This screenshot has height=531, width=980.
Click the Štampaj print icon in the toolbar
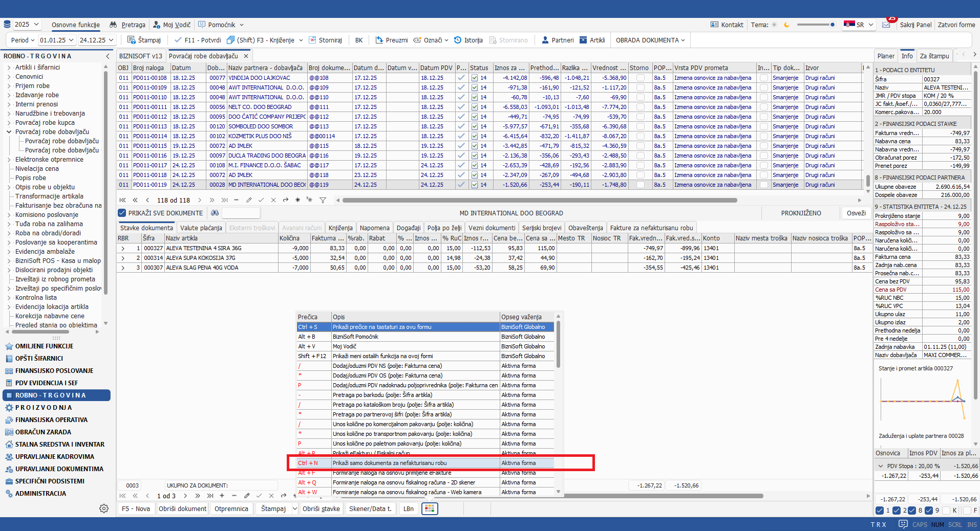(x=132, y=40)
